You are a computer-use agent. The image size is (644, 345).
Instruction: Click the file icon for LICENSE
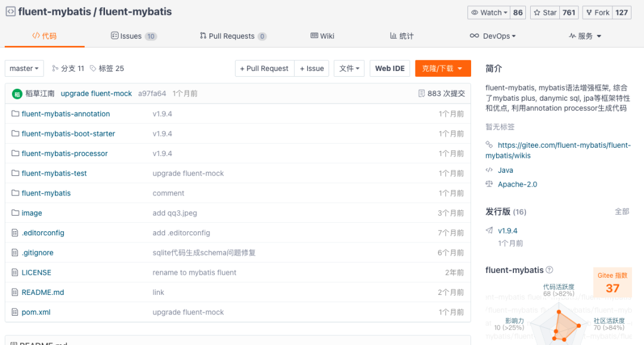click(x=15, y=272)
